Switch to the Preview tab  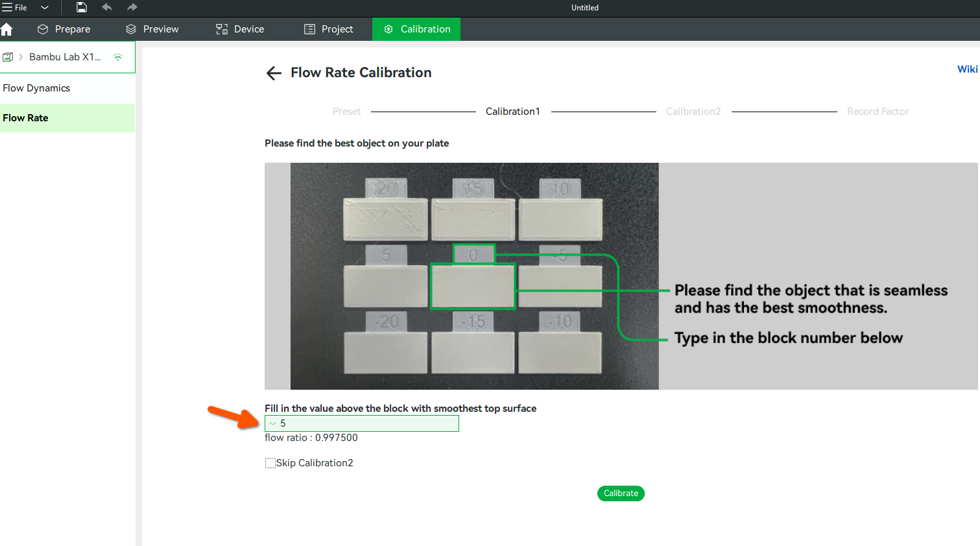pos(152,29)
